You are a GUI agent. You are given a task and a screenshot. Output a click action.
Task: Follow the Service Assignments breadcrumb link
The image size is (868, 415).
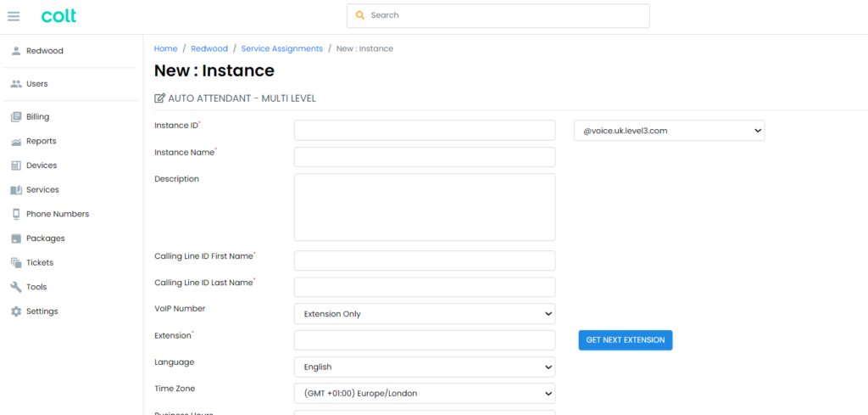(x=281, y=48)
